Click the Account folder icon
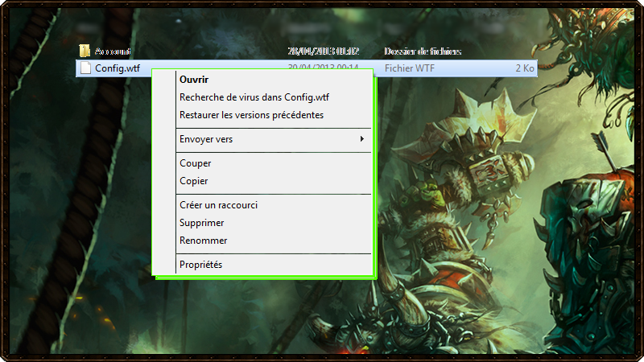Image resolution: width=644 pixels, height=362 pixels. pyautogui.click(x=85, y=51)
